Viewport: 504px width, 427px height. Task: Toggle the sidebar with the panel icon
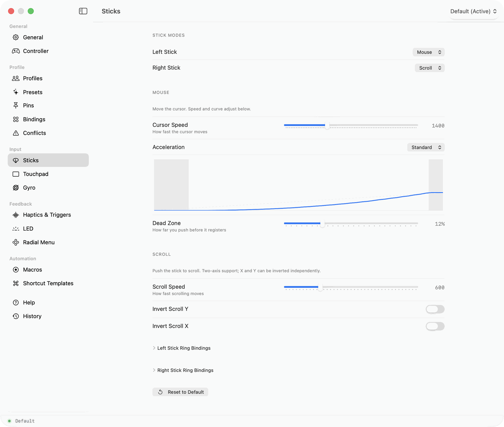(83, 11)
